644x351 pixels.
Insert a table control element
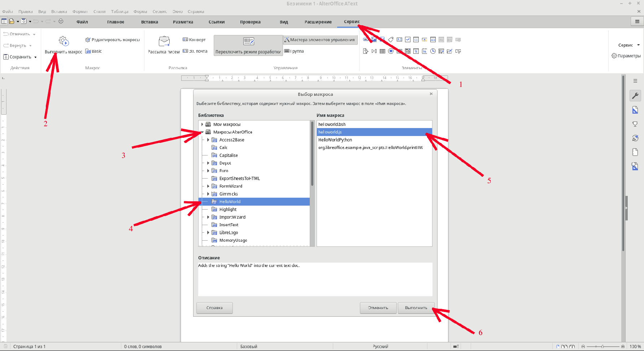(x=382, y=51)
